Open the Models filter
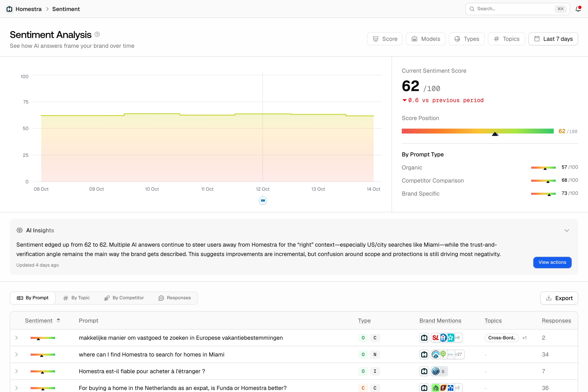The height and width of the screenshot is (392, 588). click(x=425, y=39)
